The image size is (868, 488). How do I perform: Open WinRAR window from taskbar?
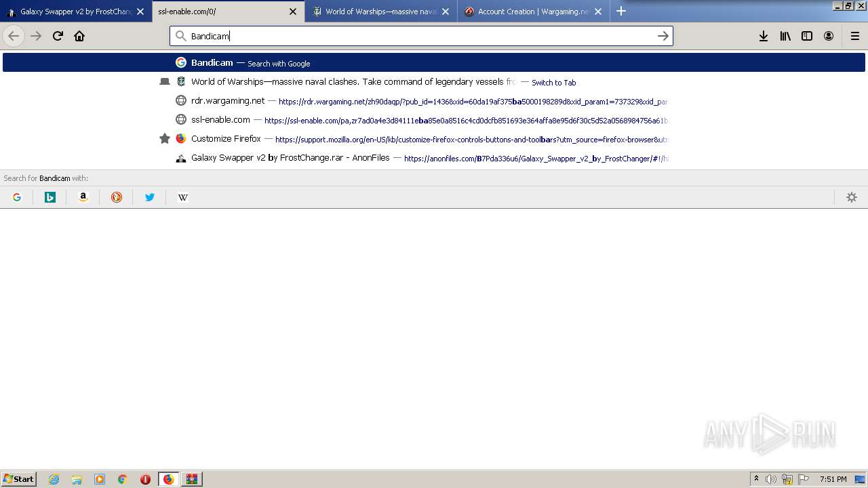[x=192, y=479]
